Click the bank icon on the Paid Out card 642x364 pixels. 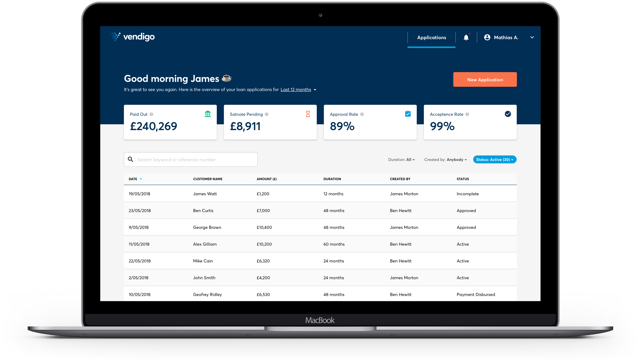208,114
